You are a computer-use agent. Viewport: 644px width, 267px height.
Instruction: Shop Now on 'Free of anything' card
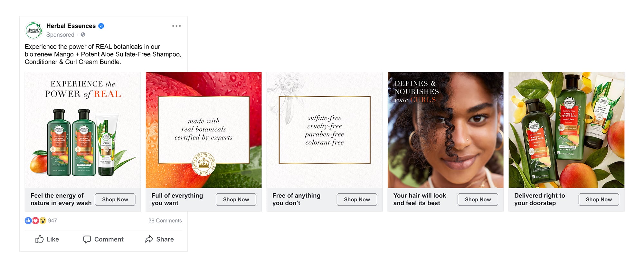click(x=357, y=199)
